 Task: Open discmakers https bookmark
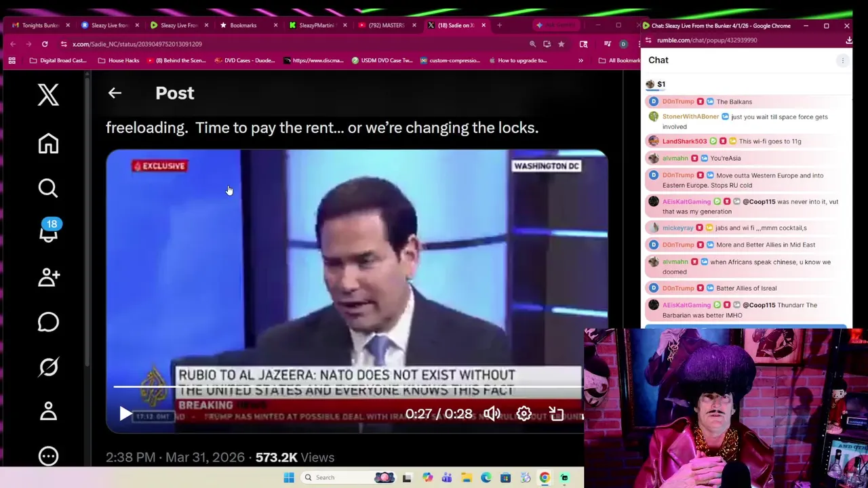[x=313, y=60]
